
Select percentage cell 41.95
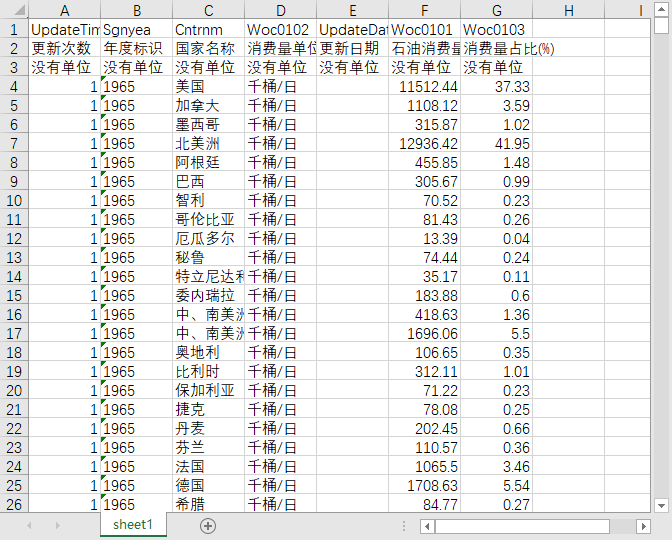tap(496, 143)
